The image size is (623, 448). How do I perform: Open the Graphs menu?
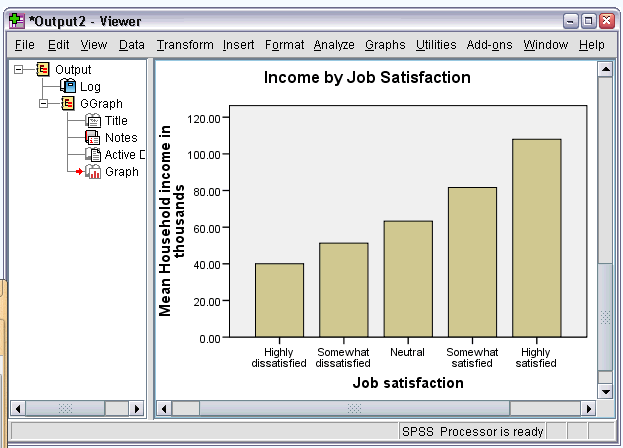click(385, 45)
